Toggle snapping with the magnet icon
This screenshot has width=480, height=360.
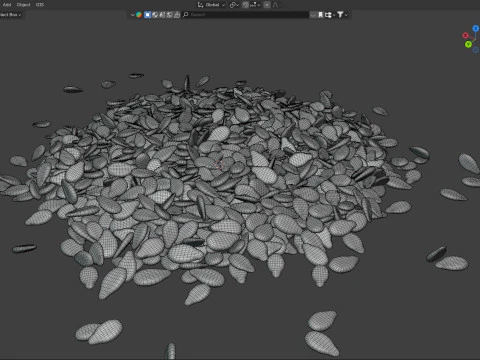(x=245, y=5)
